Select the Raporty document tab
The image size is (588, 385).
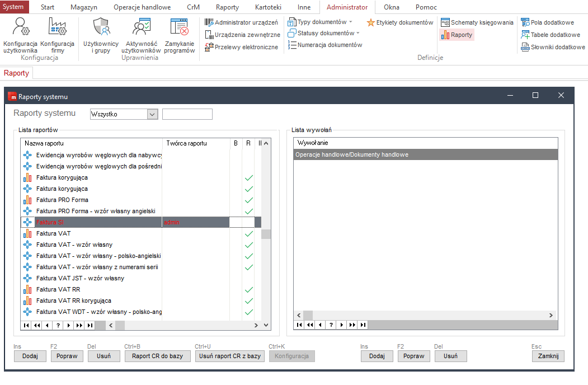(16, 73)
